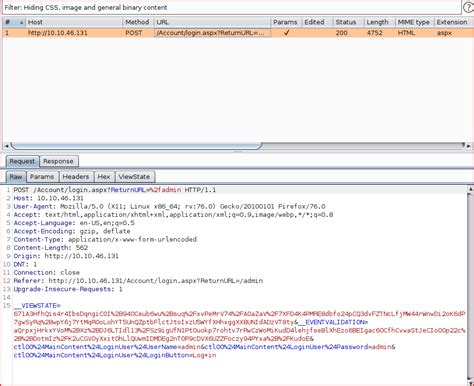This screenshot has height=386, width=474.
Task: Click the DNT: 1 header line
Action: point(25,264)
